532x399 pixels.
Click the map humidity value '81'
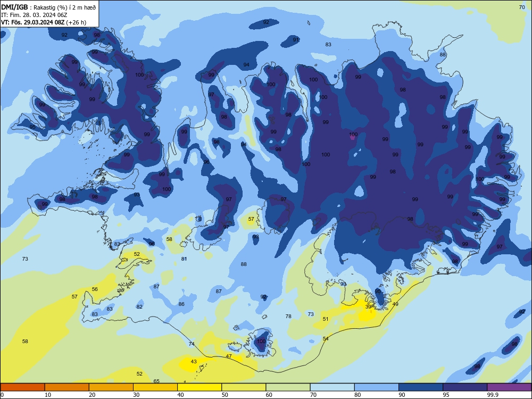pyautogui.click(x=184, y=259)
